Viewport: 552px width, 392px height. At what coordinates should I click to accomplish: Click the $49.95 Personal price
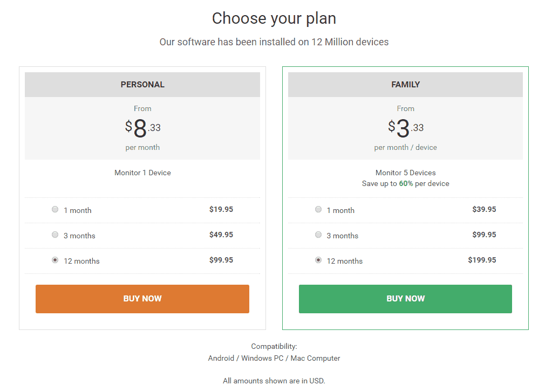click(221, 235)
